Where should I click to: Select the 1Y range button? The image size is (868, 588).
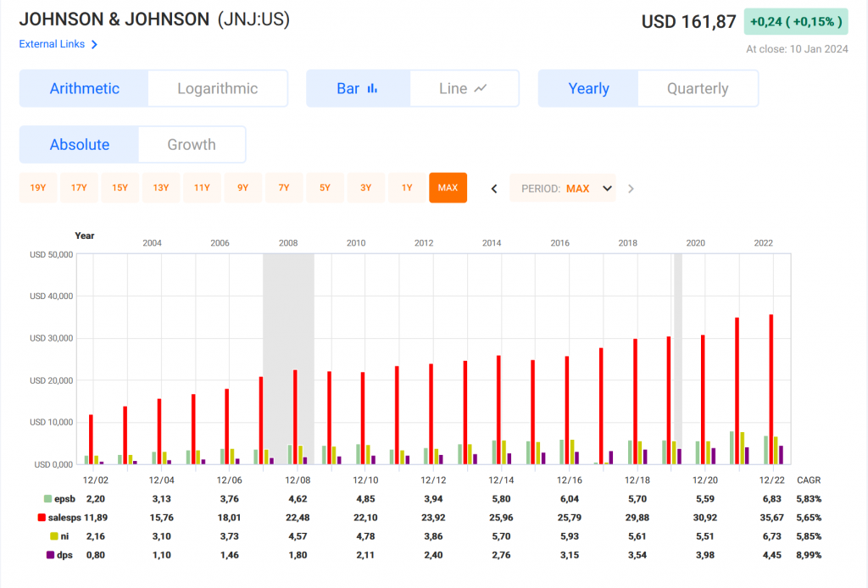(407, 188)
